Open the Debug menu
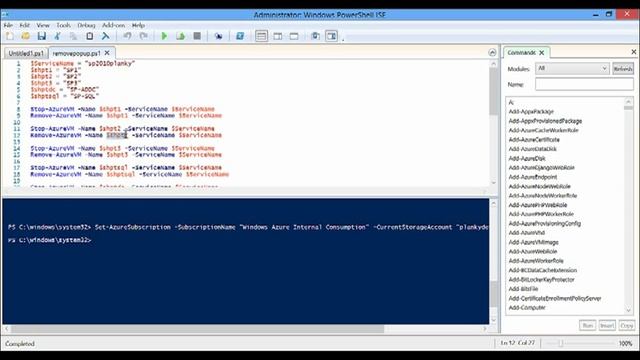 point(86,25)
